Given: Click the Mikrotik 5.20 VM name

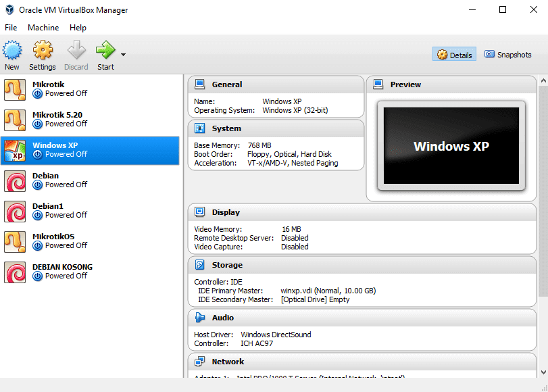Looking at the screenshot, I should [x=57, y=115].
